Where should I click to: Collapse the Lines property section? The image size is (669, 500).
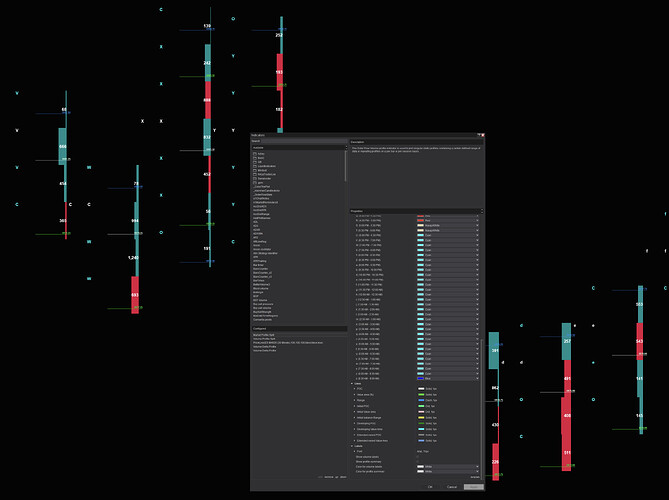click(352, 383)
